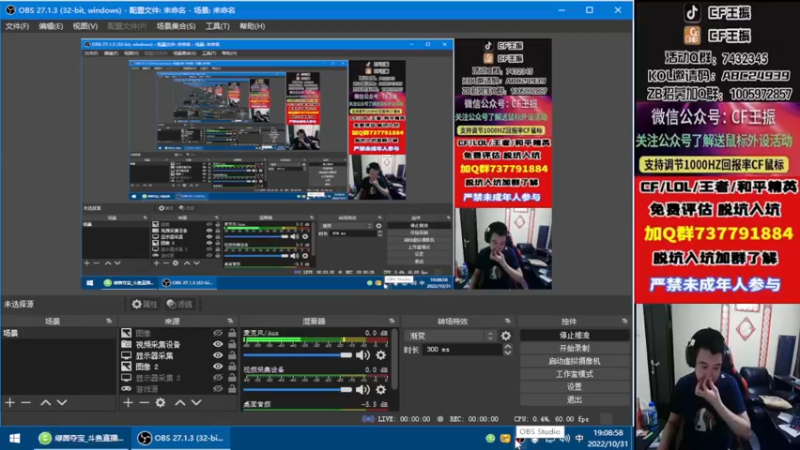Pop out the 来源 dock panel

230,321
